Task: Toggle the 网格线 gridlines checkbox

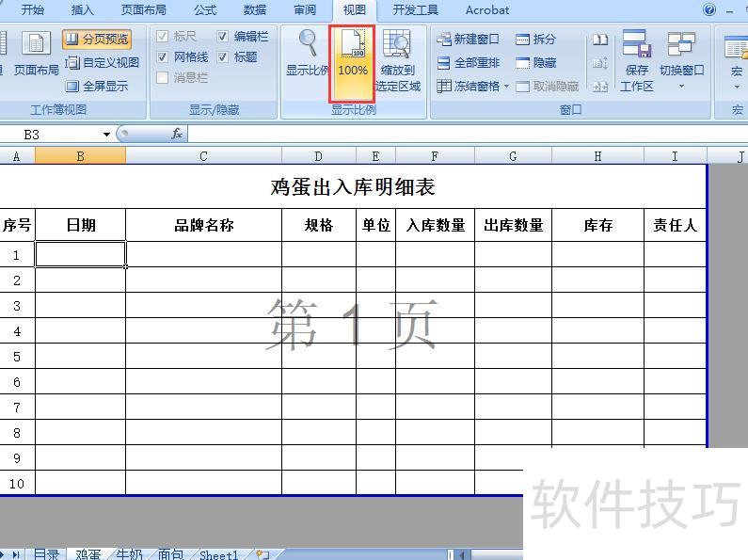Action: pyautogui.click(x=162, y=57)
